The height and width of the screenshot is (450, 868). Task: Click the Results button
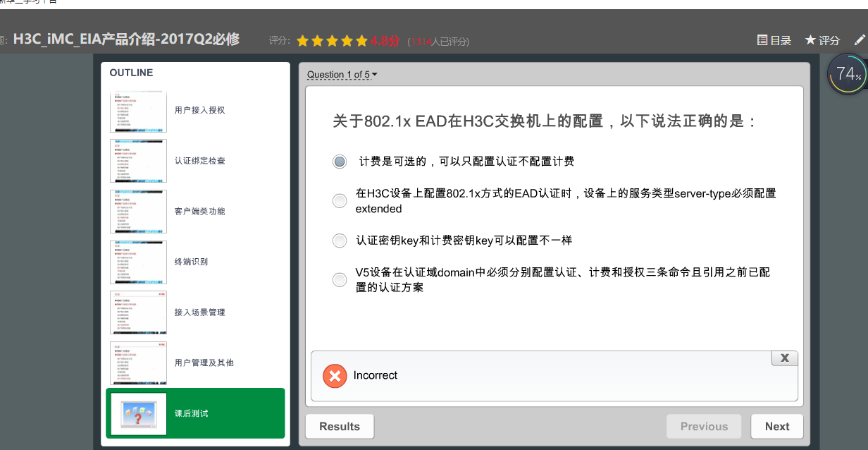click(340, 426)
